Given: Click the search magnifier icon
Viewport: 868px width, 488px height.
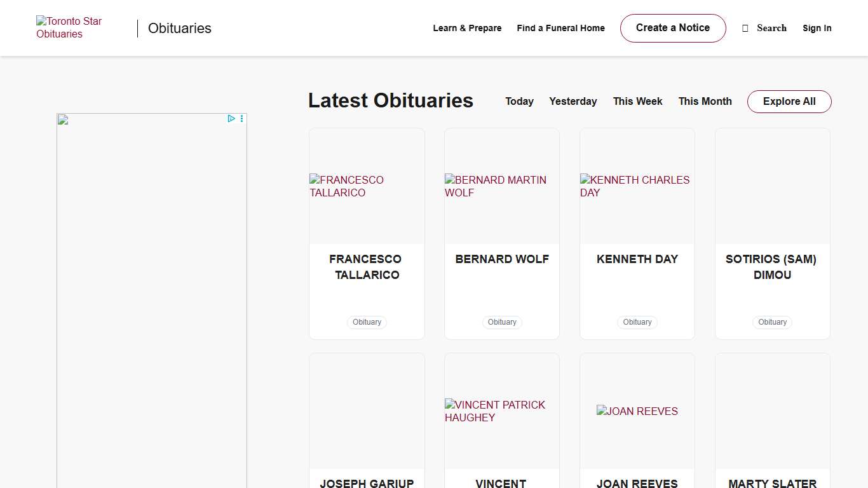Looking at the screenshot, I should coord(745,28).
